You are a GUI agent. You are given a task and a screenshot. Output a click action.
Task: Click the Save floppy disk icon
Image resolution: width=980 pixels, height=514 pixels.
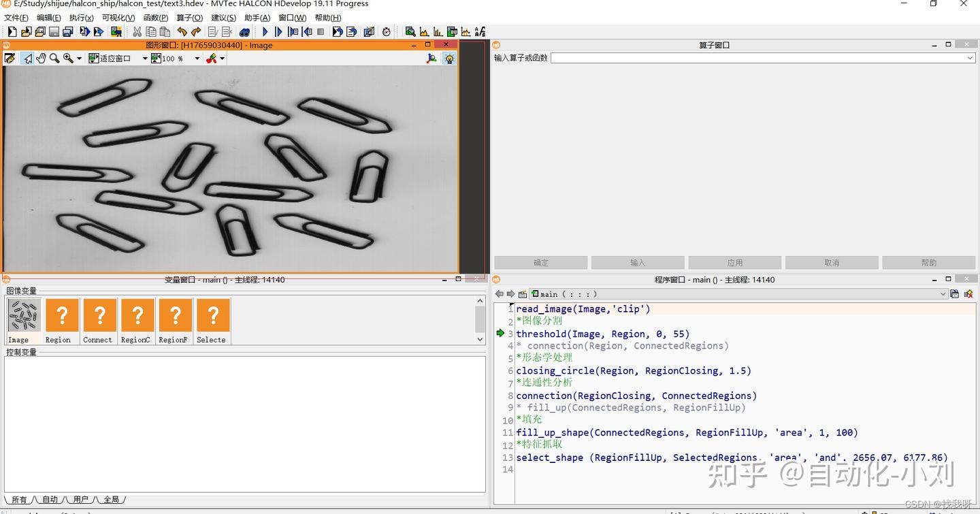pyautogui.click(x=54, y=31)
